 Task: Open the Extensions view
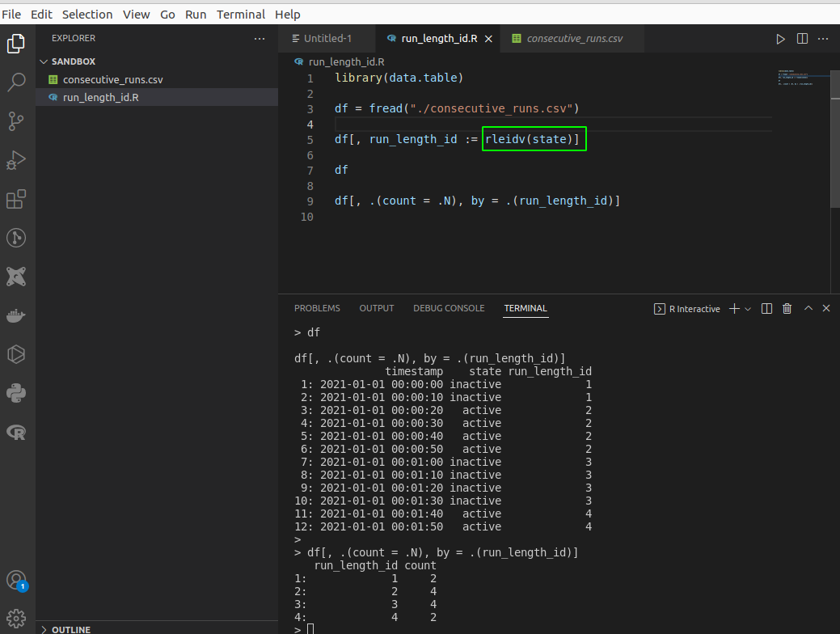(x=16, y=199)
